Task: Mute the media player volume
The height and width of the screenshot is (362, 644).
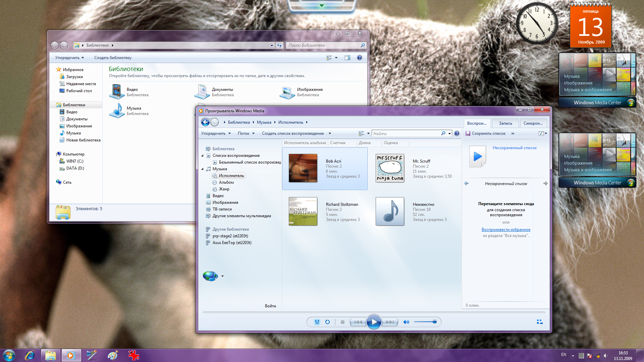Action: point(406,322)
